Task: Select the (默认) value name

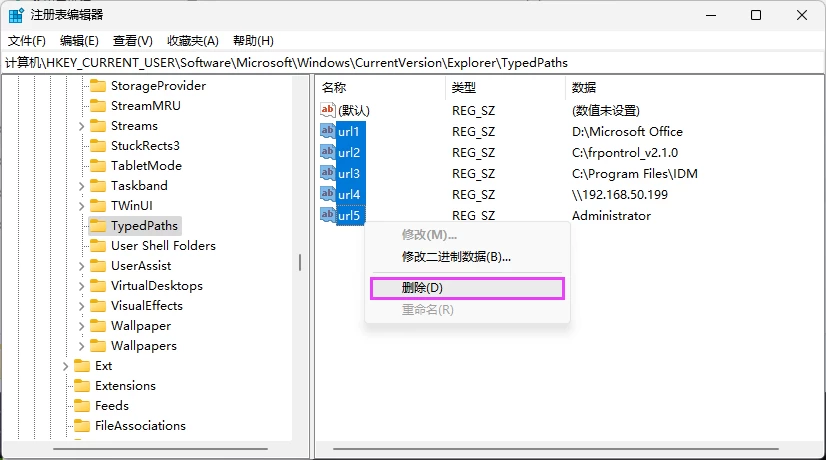Action: tap(354, 111)
